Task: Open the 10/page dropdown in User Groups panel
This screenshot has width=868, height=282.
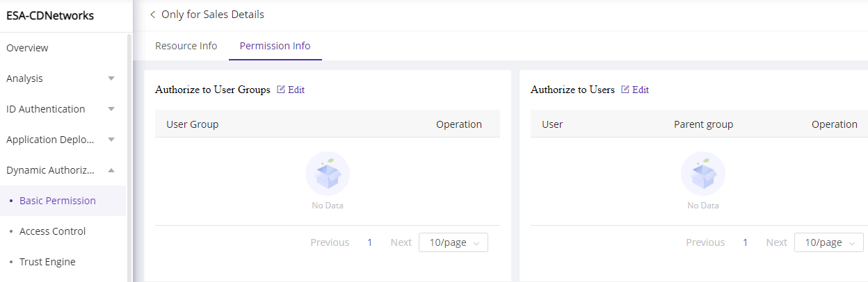Action: pyautogui.click(x=453, y=242)
